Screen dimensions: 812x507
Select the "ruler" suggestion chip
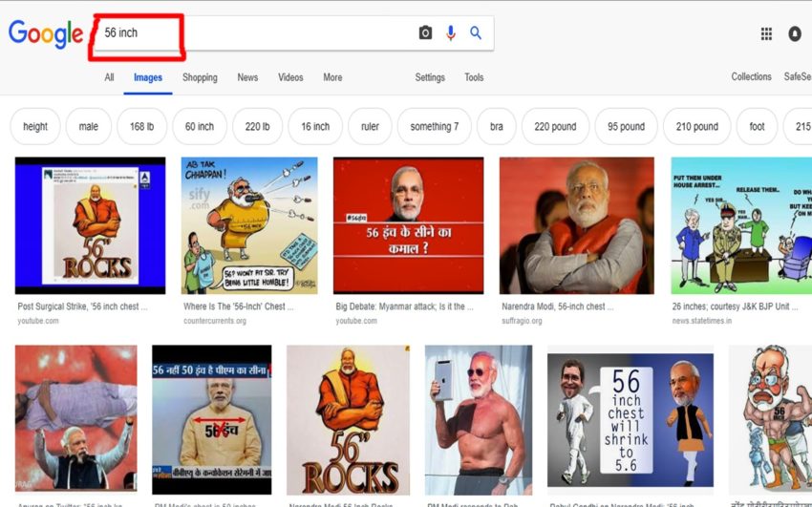370,126
